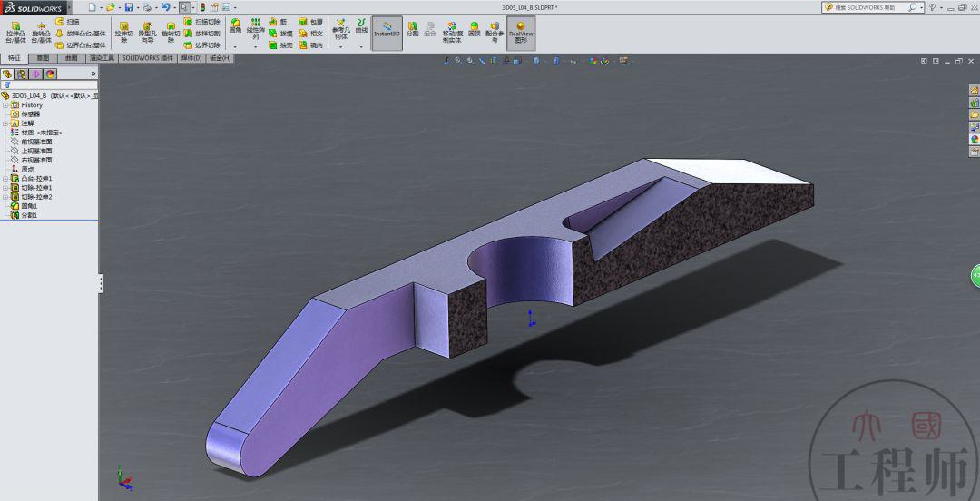This screenshot has height=501, width=980.
Task: Open the 曲线 curves dropdown arrow
Action: 361,47
